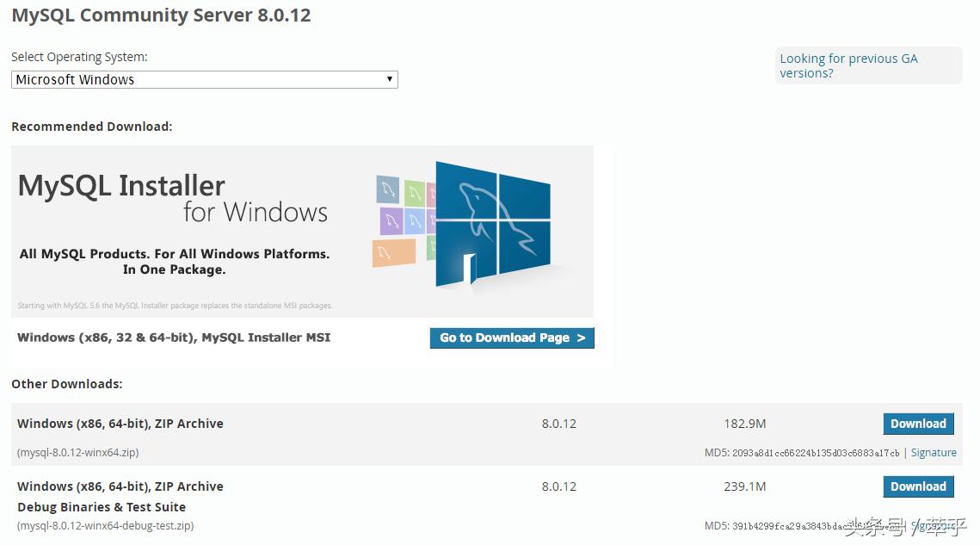Download the Windows (x86, 64-bit) ZIP Archive
This screenshot has width=980, height=545.
click(x=918, y=424)
